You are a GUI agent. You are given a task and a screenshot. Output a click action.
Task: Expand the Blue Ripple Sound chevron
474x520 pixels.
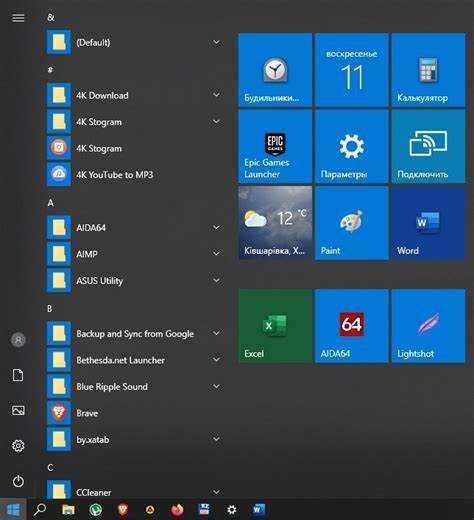pos(216,387)
